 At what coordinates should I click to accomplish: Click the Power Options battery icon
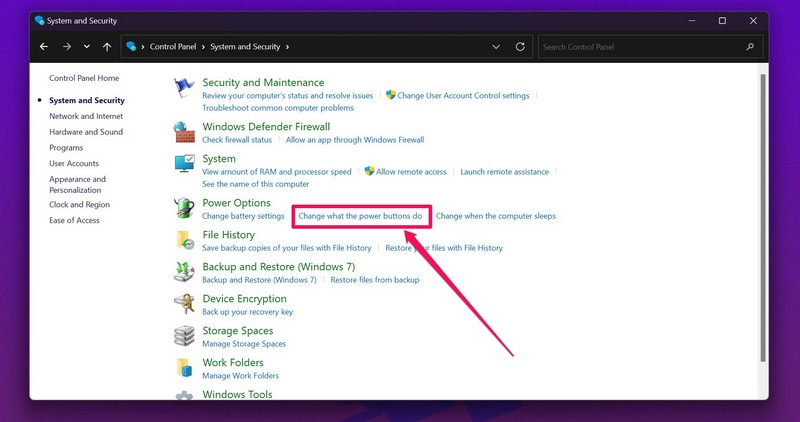tap(184, 208)
